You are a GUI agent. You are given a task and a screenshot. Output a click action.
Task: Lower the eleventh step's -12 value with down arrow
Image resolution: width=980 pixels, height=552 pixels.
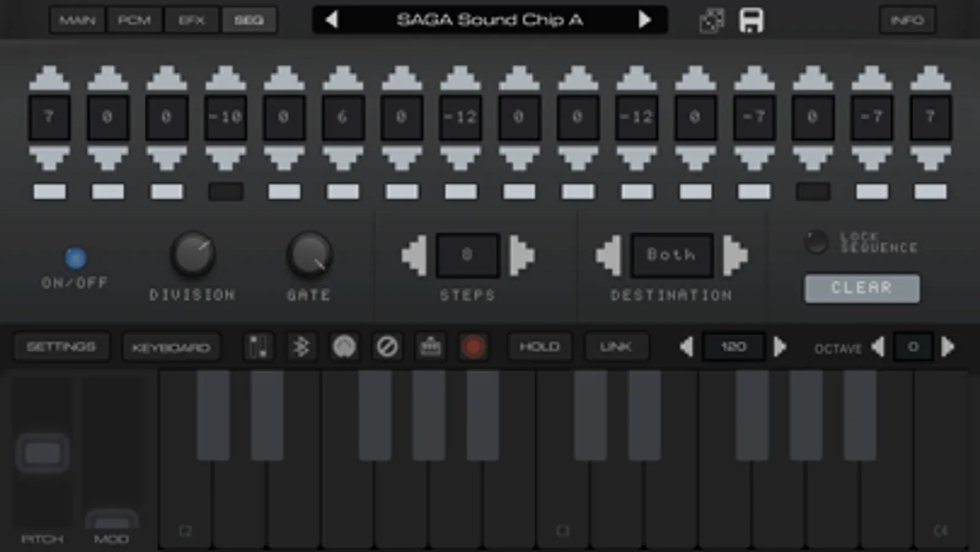click(637, 158)
